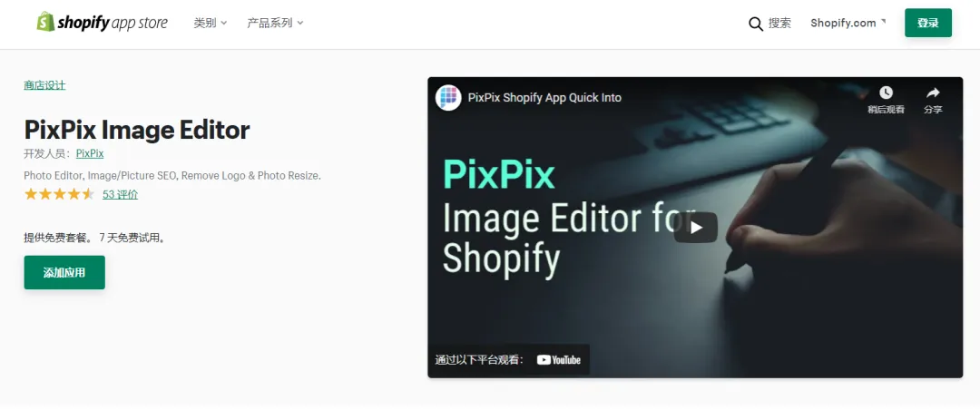Click the 搜索 search text
Viewport: 980px width, 410px height.
click(779, 23)
